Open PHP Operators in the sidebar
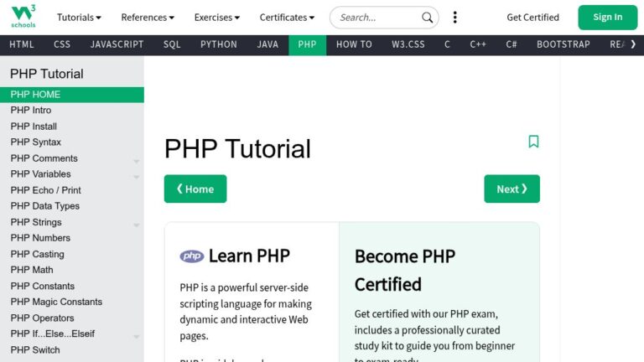Viewport: 644px width, 362px height. (x=72, y=318)
